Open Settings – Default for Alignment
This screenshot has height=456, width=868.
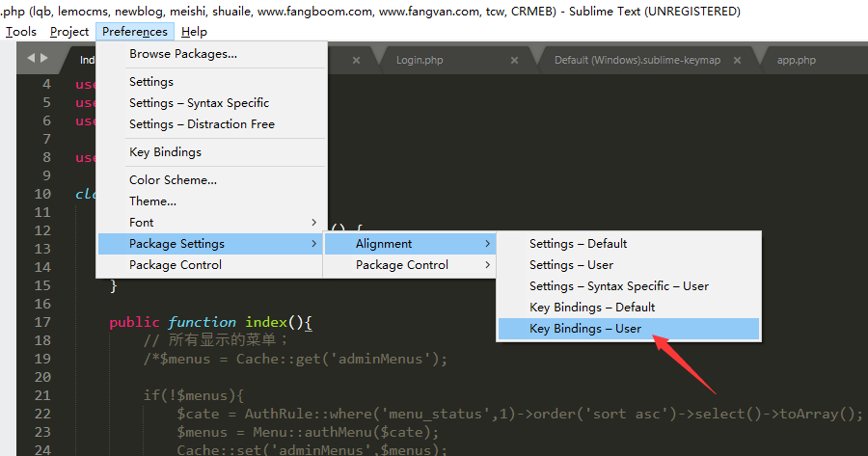(629, 244)
